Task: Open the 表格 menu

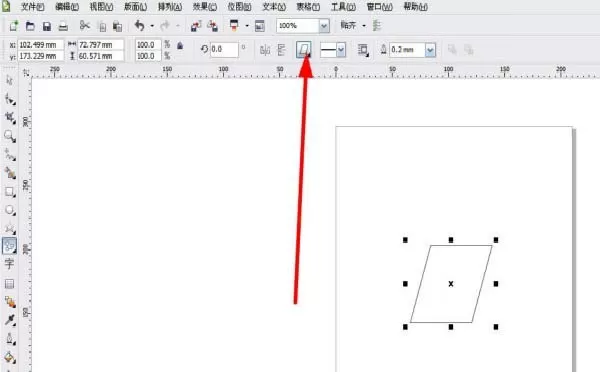Action: point(308,7)
